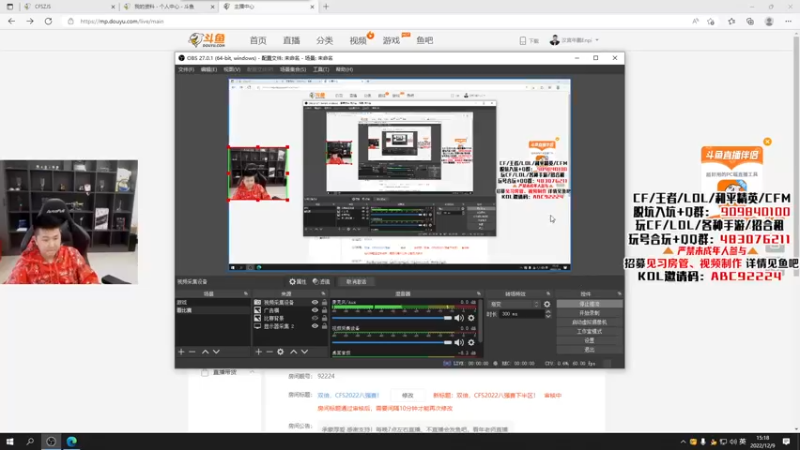Toggle visibility of 广告图 source
800x450 pixels.
315,310
